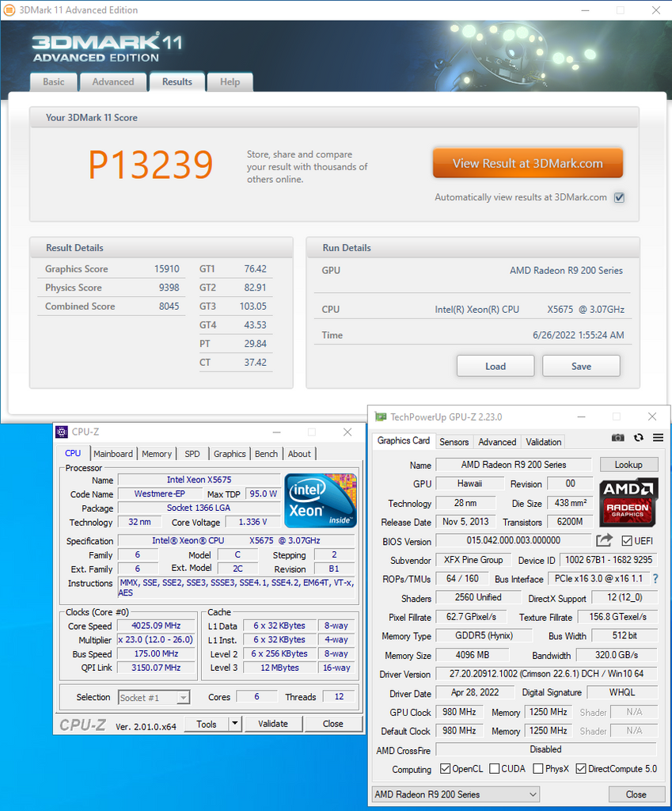
Task: Click the Validate button in CPU-Z
Action: click(273, 724)
